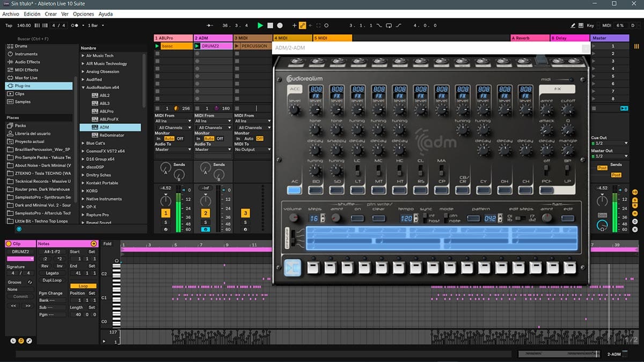The width and height of the screenshot is (644, 362).
Task: Toggle the Automation Arm link icon
Action: pyautogui.click(x=302, y=25)
